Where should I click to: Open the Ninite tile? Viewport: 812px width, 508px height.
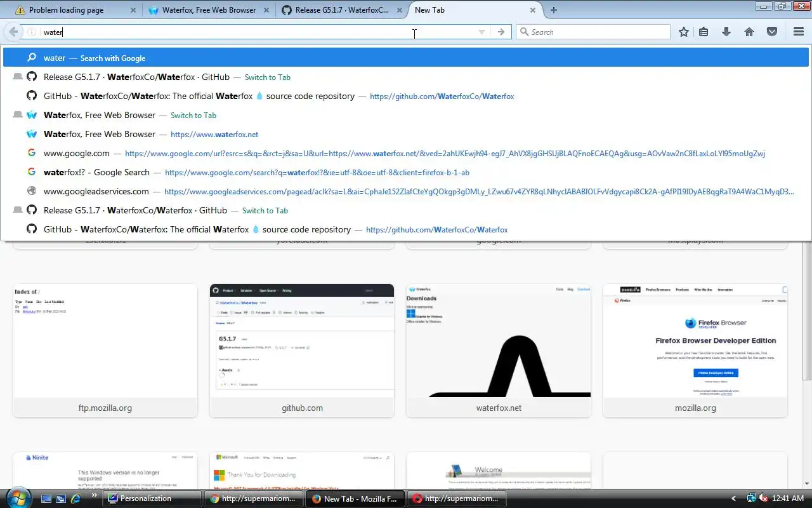coord(105,471)
